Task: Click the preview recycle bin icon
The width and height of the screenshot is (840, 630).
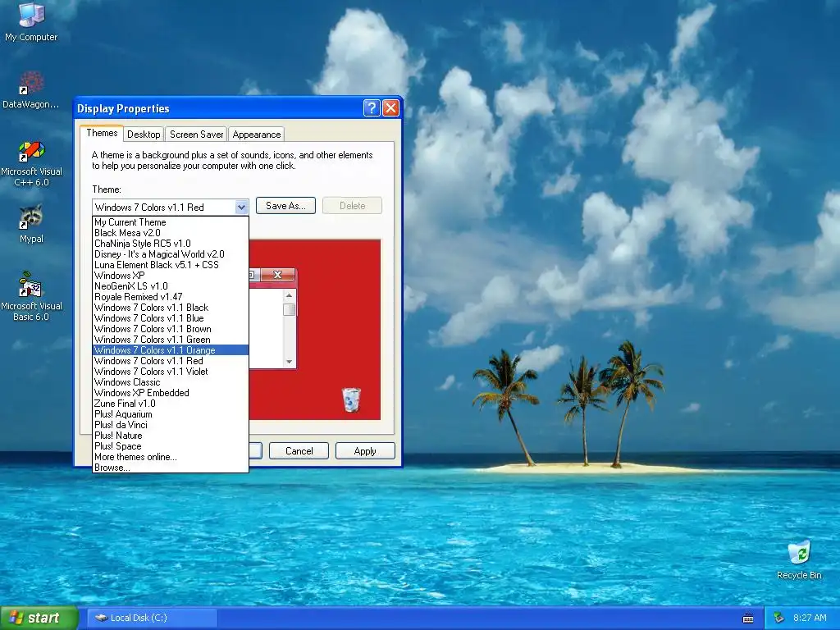Action: tap(351, 399)
